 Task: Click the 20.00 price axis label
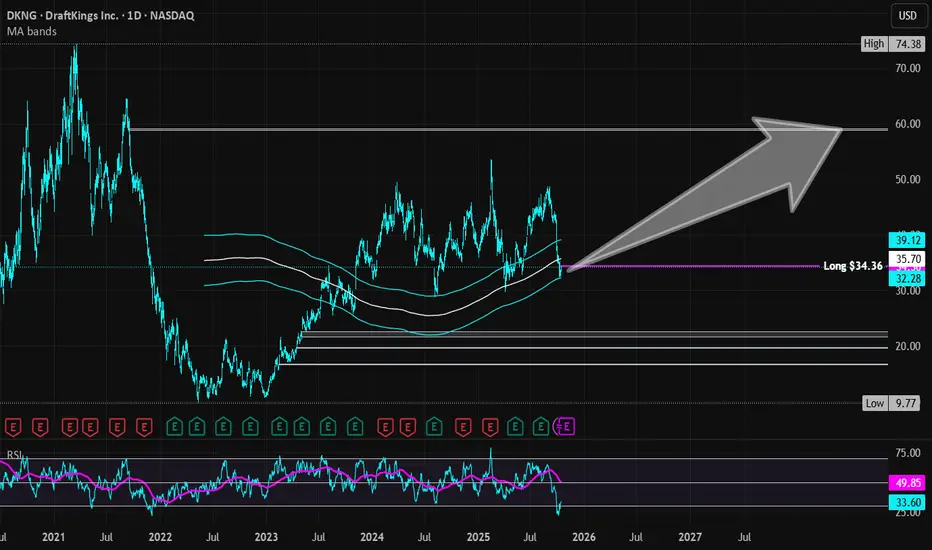pyautogui.click(x=908, y=346)
